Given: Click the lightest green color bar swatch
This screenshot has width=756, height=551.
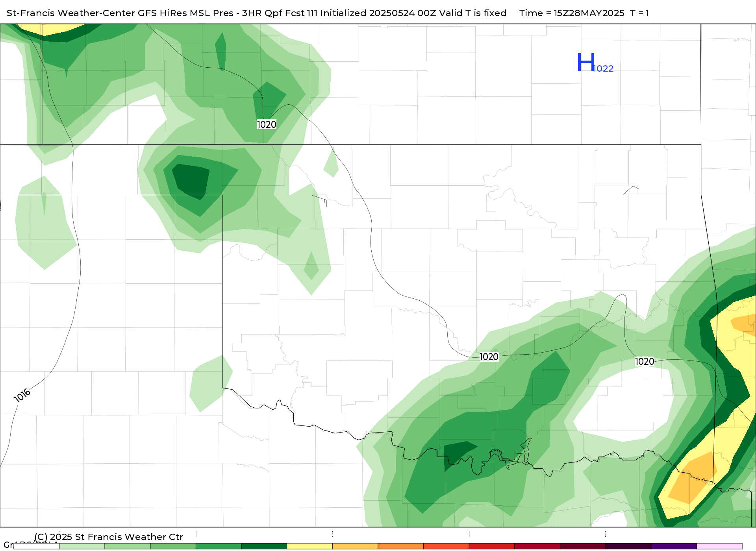Looking at the screenshot, I should pos(82,546).
